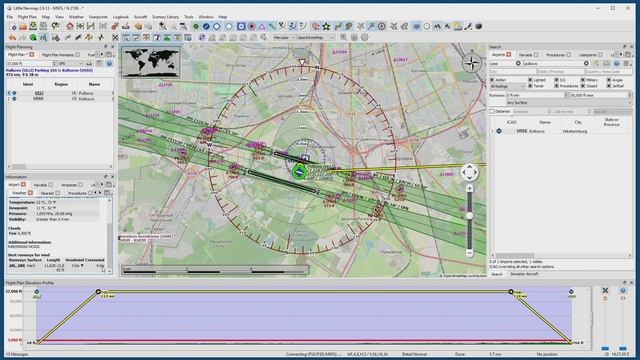The height and width of the screenshot is (360, 640).
Task: Open the Flight Plan menu
Action: coord(27,17)
